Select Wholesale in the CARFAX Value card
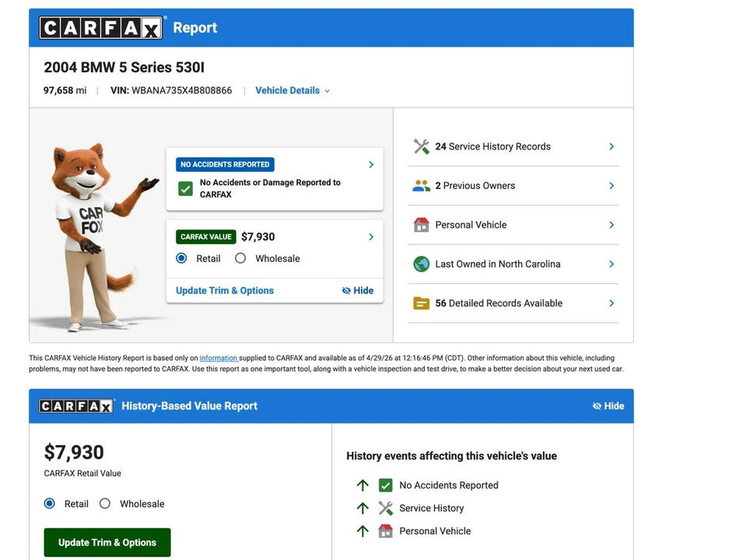This screenshot has width=743, height=560. [x=240, y=258]
